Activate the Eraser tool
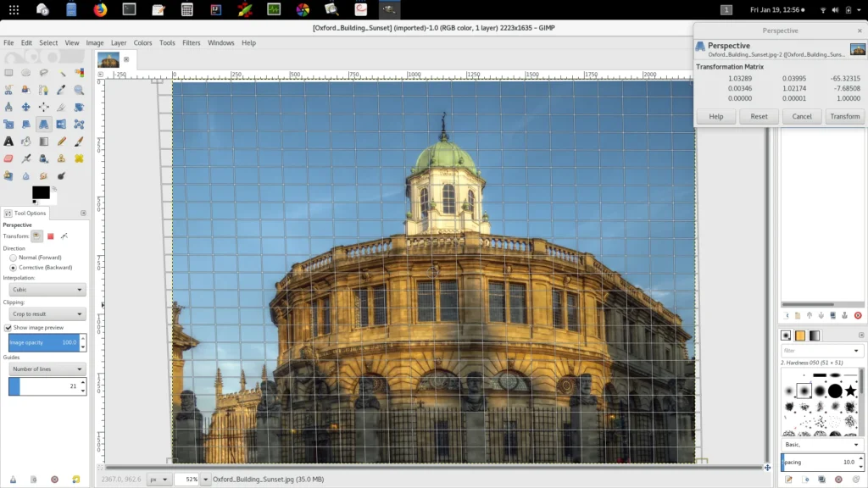 [x=8, y=158]
